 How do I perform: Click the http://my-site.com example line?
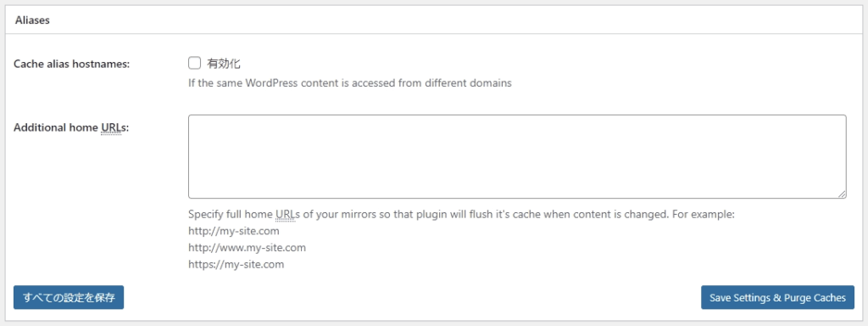[234, 231]
